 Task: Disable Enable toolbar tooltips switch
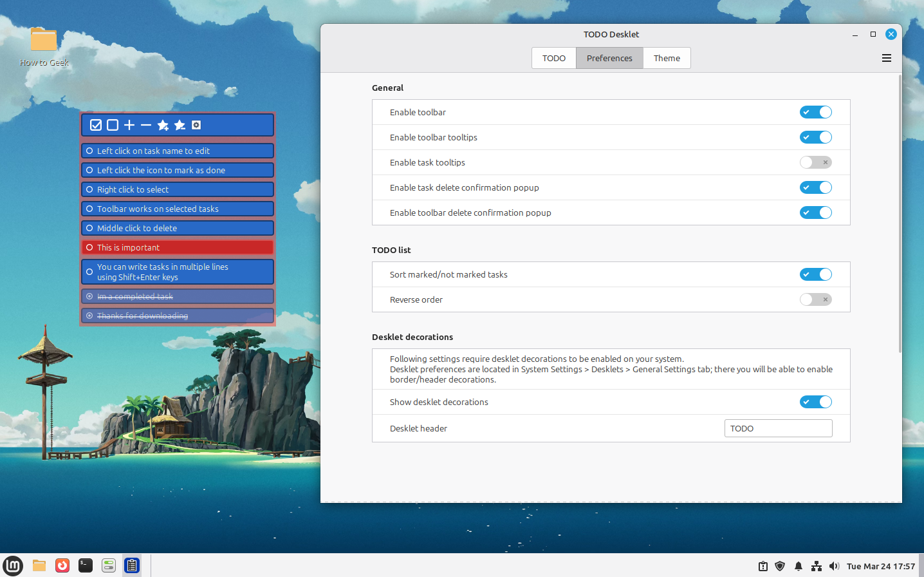coord(816,137)
